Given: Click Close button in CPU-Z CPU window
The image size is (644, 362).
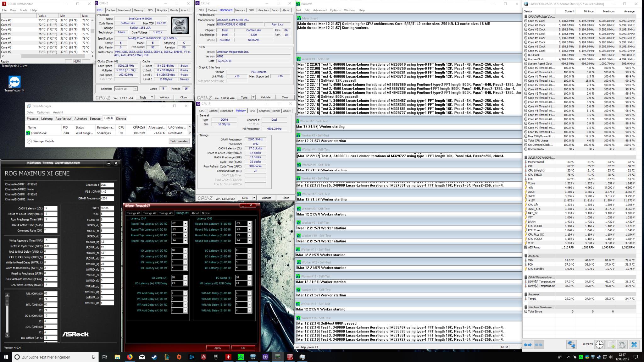Looking at the screenshot, I should (184, 97).
